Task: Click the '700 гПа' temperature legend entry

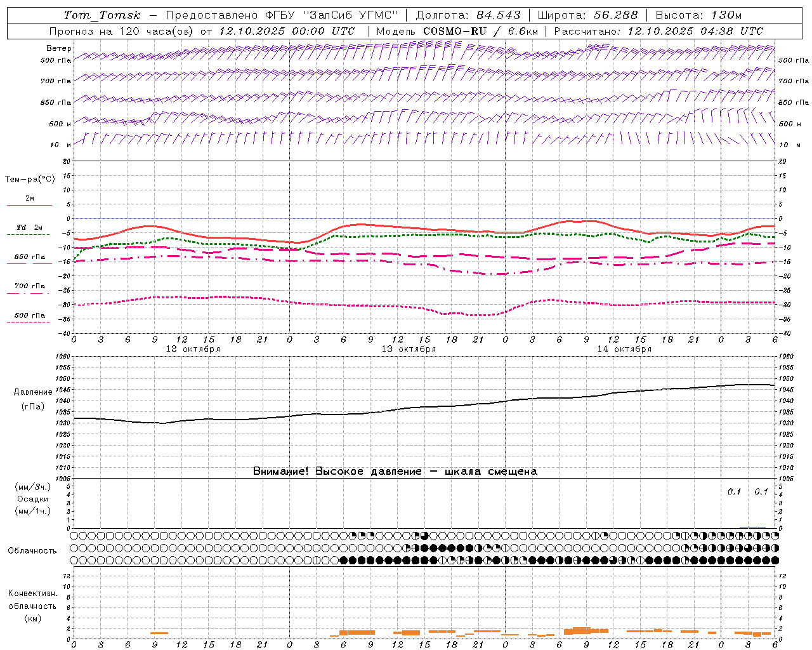Action: point(29,286)
